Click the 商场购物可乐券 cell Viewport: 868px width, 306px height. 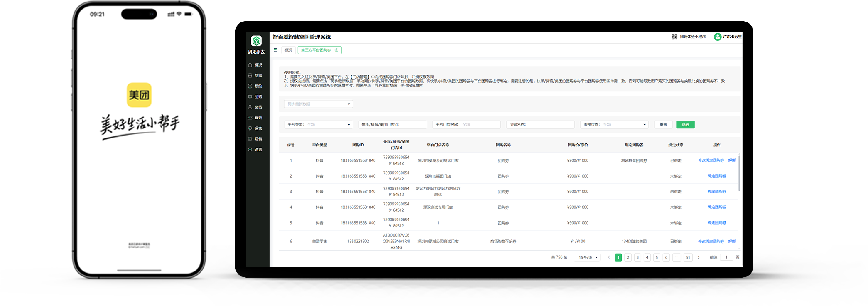[x=503, y=242]
